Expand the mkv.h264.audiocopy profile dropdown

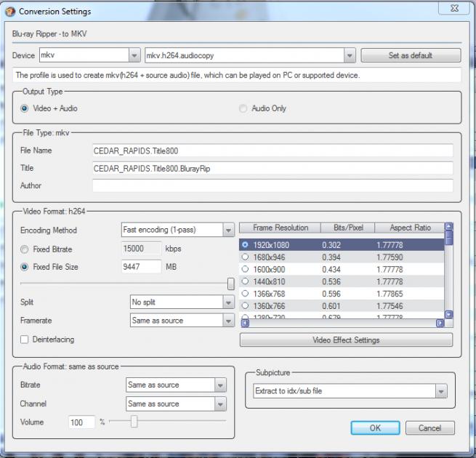350,56
